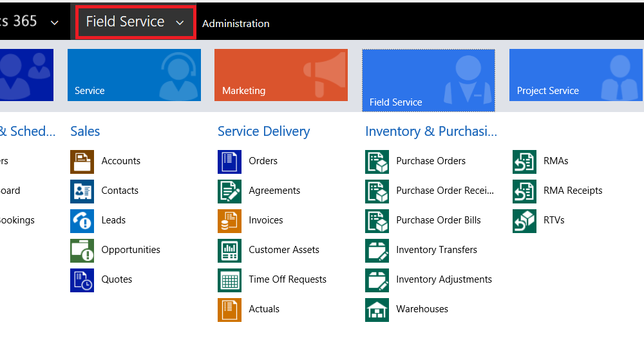Click the Time Off Requests calendar icon
This screenshot has width=644, height=338.
click(x=230, y=280)
